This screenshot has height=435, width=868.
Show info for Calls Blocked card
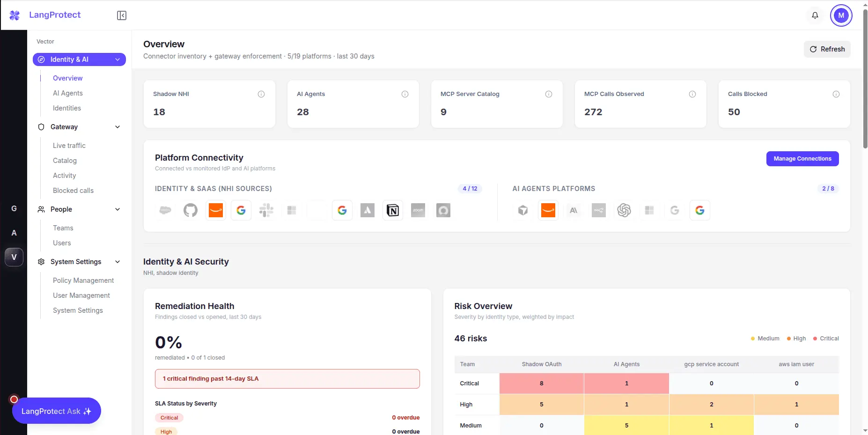click(x=836, y=94)
